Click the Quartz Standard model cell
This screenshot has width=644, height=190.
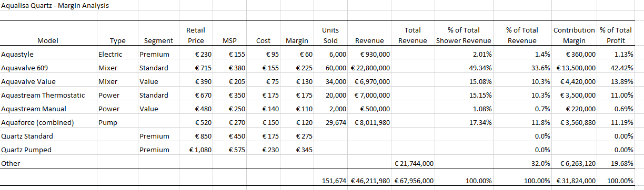27,136
